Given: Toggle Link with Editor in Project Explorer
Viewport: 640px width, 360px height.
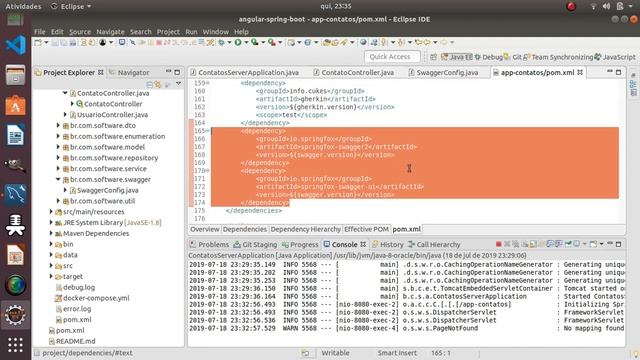Looking at the screenshot, I should (x=158, y=84).
